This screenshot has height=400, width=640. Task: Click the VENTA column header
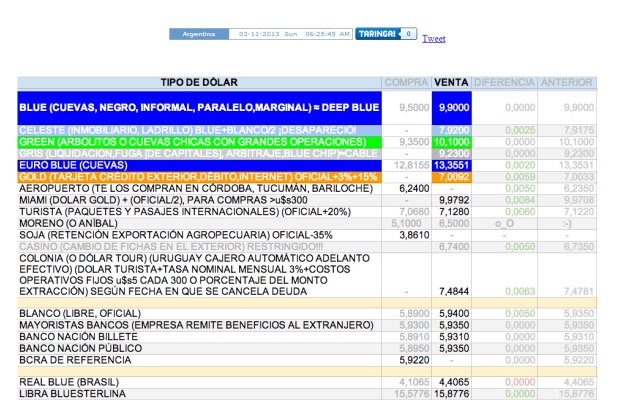coord(451,82)
